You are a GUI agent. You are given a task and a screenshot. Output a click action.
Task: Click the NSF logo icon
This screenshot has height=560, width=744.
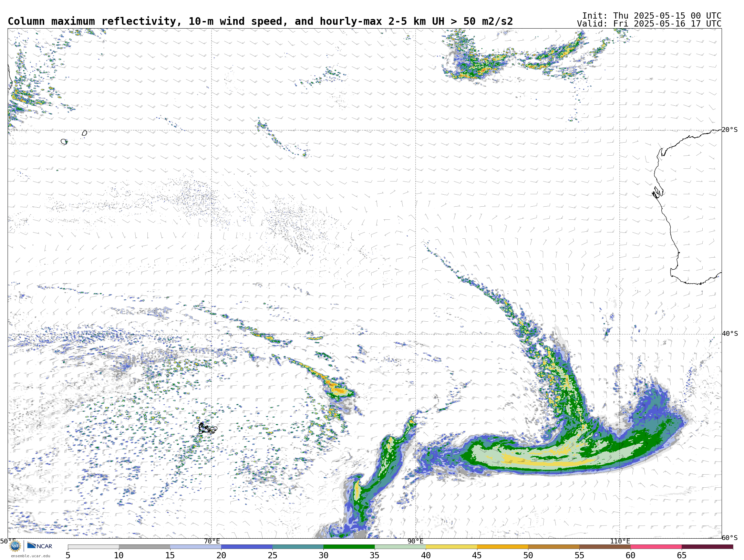point(15,546)
